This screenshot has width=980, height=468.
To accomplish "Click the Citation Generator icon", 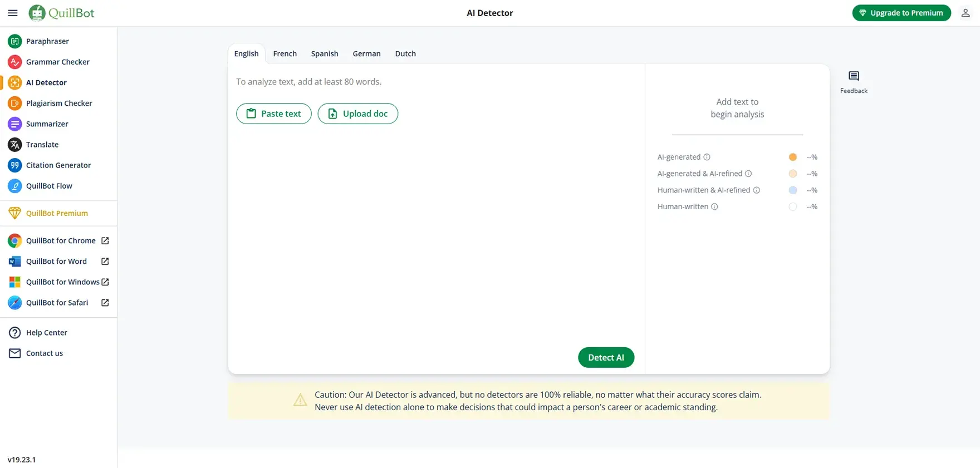I will coord(15,165).
